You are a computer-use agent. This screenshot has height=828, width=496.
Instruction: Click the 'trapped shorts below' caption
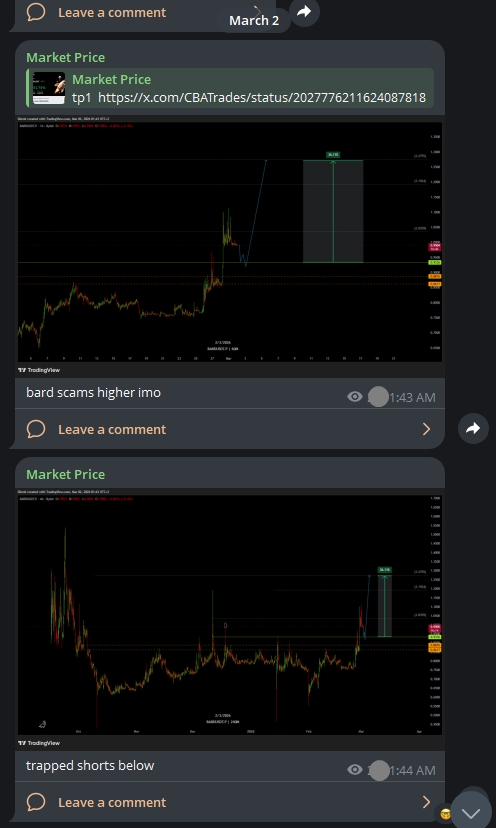[x=90, y=766]
